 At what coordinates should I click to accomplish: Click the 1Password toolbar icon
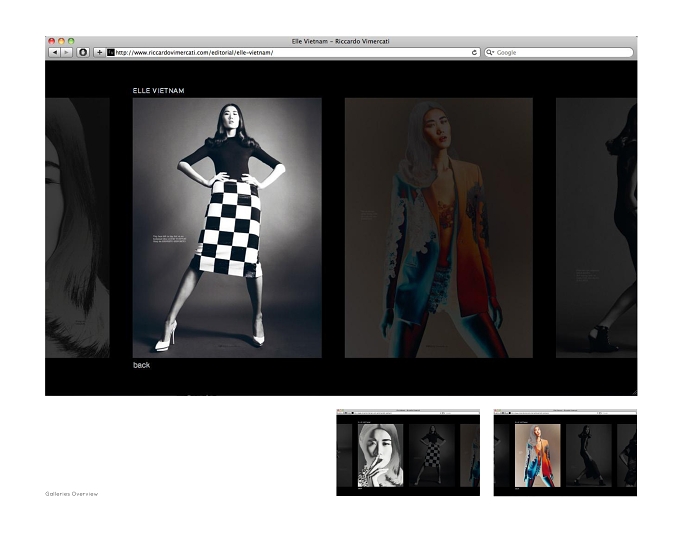[83, 52]
